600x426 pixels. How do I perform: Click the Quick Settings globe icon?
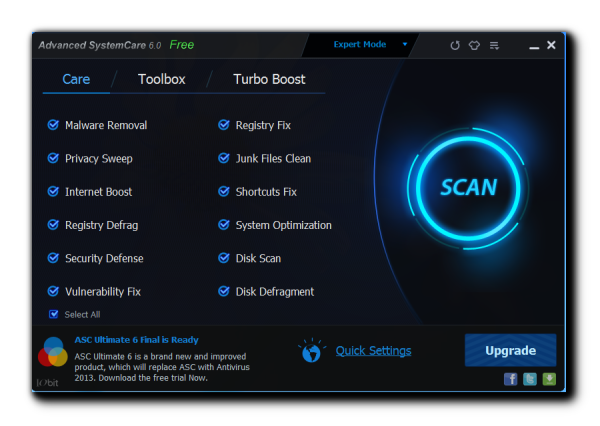pyautogui.click(x=311, y=351)
